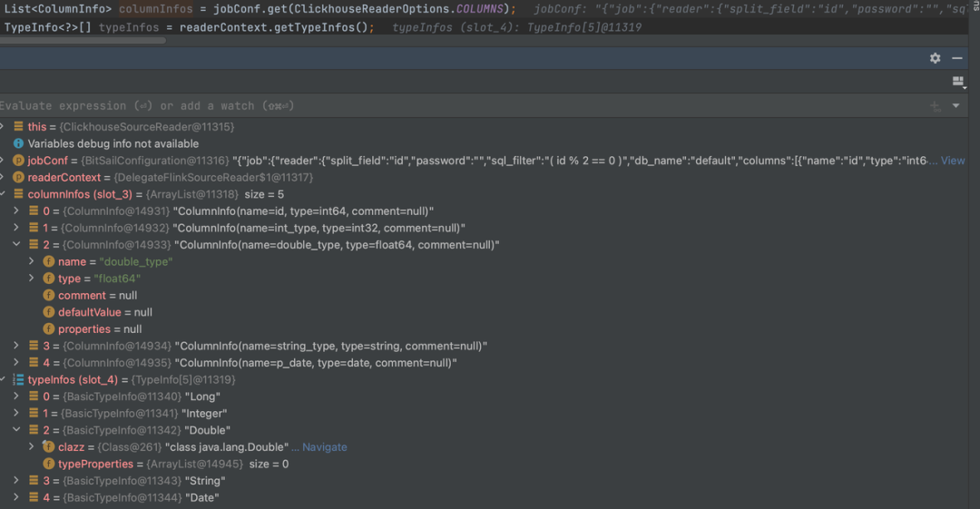The width and height of the screenshot is (980, 509).
Task: Expand the clazz field node
Action: pos(32,447)
